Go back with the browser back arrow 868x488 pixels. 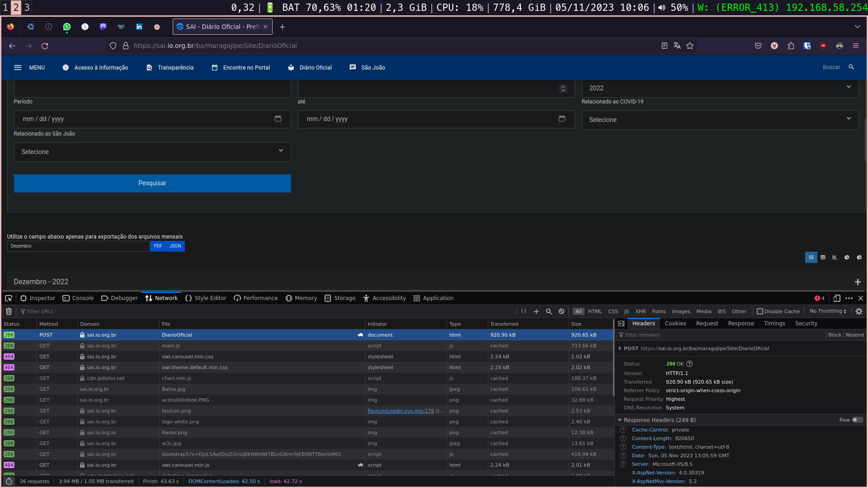click(x=12, y=46)
